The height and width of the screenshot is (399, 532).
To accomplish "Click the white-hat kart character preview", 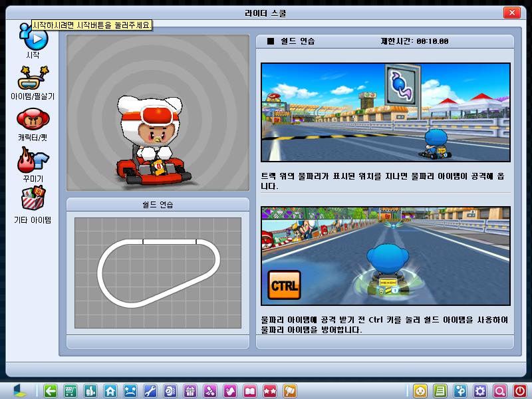I will tap(158, 112).
